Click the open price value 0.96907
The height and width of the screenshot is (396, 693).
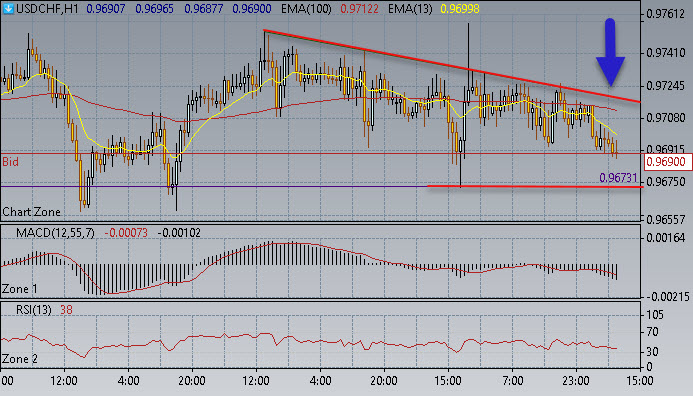coord(106,9)
